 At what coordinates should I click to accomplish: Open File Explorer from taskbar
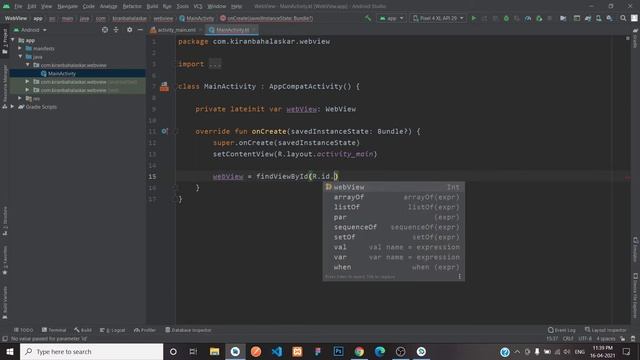[x=215, y=351]
